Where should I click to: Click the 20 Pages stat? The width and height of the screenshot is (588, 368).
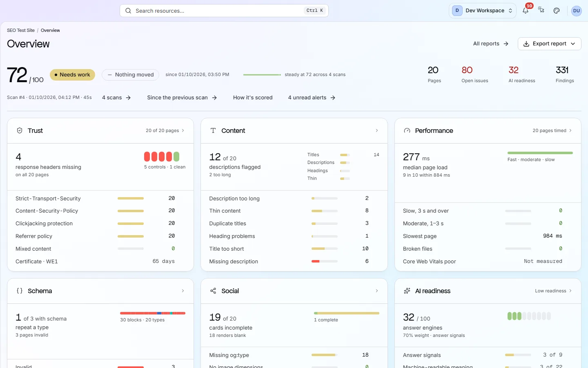[434, 74]
